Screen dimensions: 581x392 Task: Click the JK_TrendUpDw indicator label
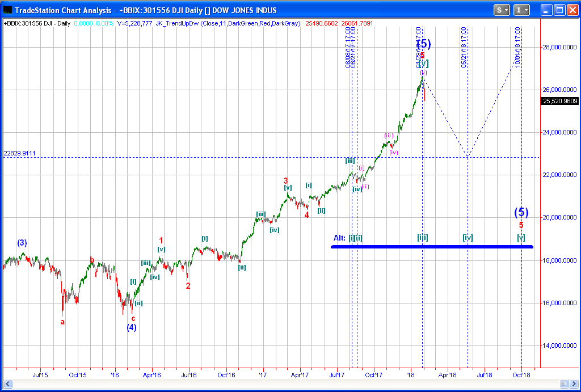coord(228,23)
